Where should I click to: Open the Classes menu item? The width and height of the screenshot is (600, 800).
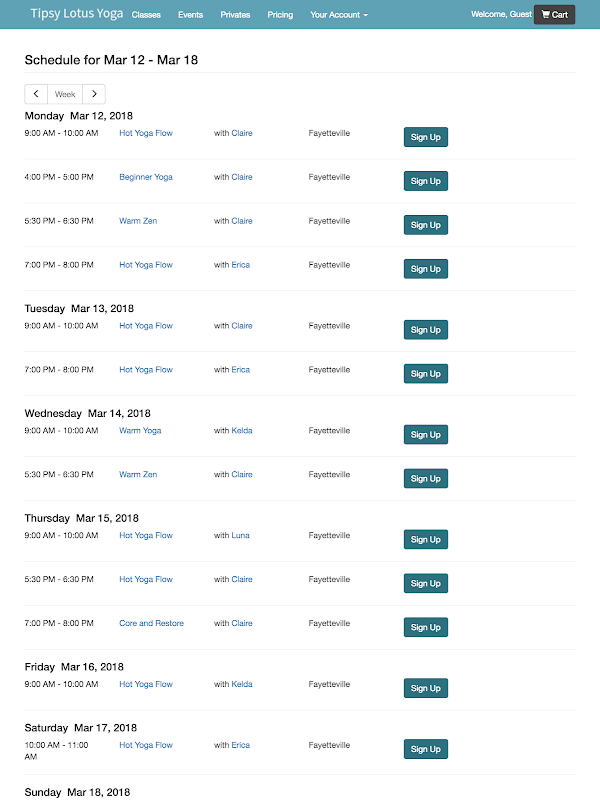(x=146, y=15)
